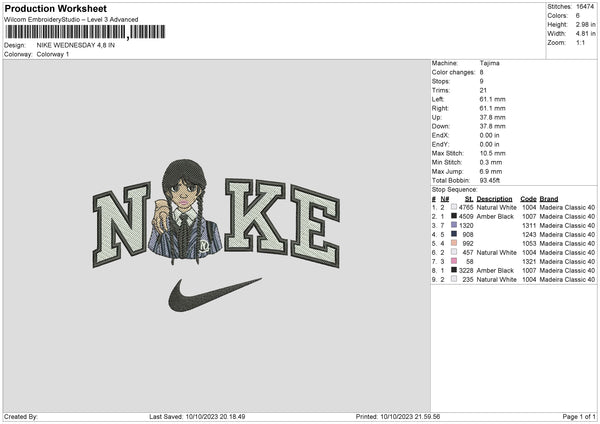Click the Production Worksheet title

55,8
